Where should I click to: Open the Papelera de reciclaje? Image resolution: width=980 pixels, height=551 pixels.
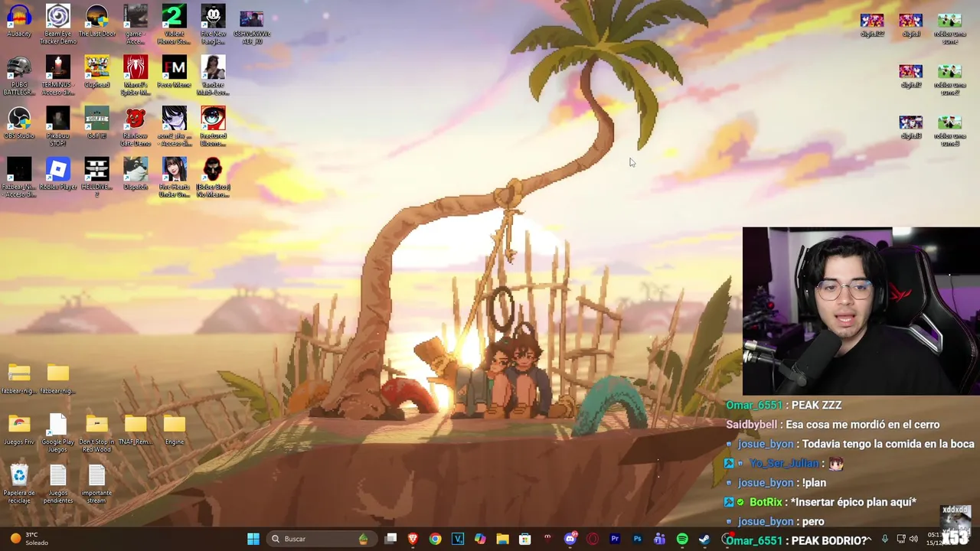point(19,484)
